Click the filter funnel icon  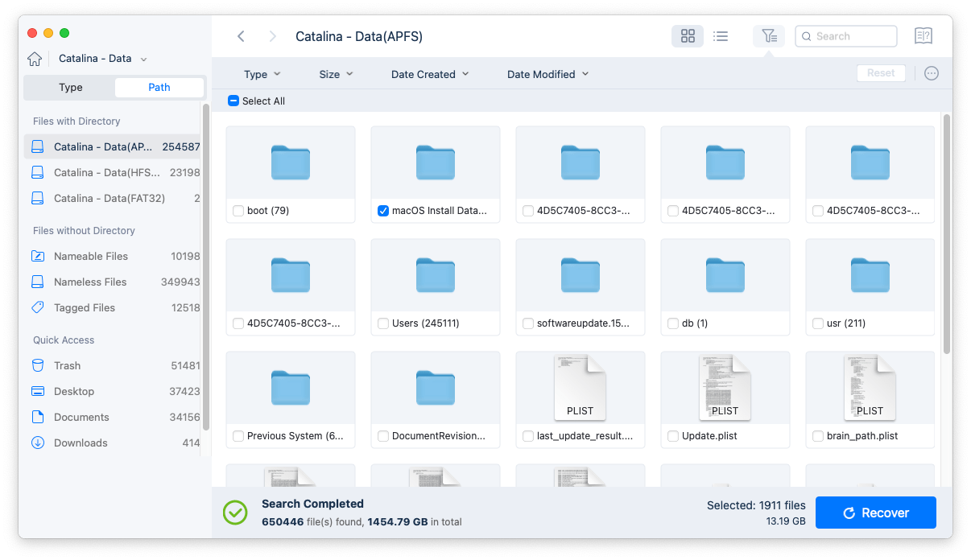pos(769,35)
